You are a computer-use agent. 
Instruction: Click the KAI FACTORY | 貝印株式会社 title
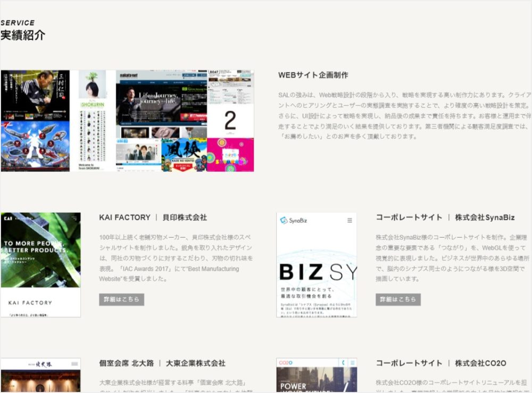coord(153,218)
